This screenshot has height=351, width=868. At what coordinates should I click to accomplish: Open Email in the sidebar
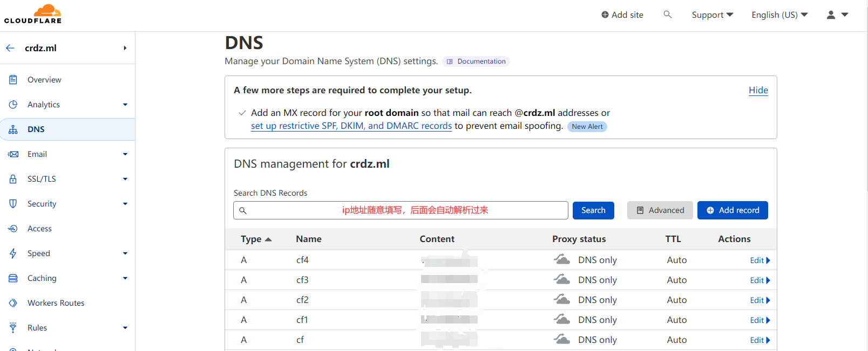(x=37, y=154)
